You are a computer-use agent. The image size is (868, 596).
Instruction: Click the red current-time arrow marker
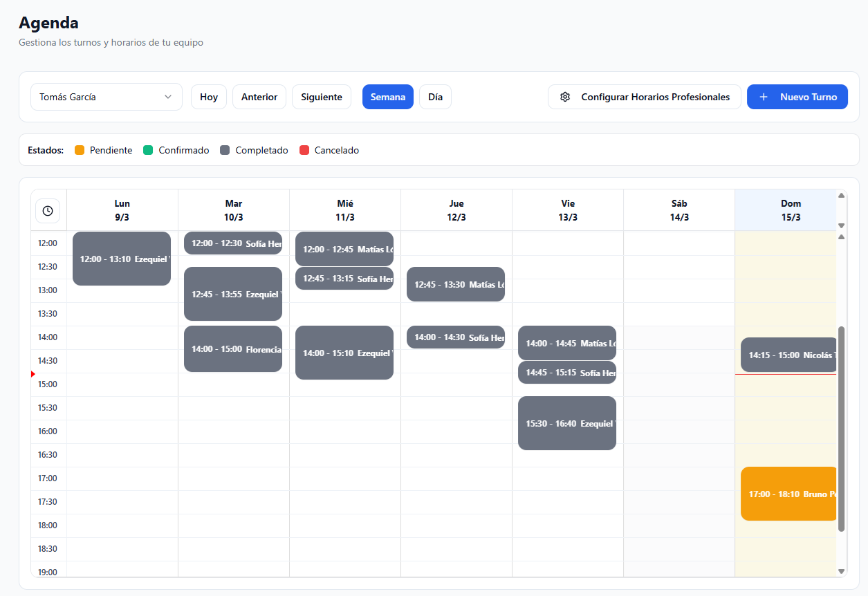[33, 374]
